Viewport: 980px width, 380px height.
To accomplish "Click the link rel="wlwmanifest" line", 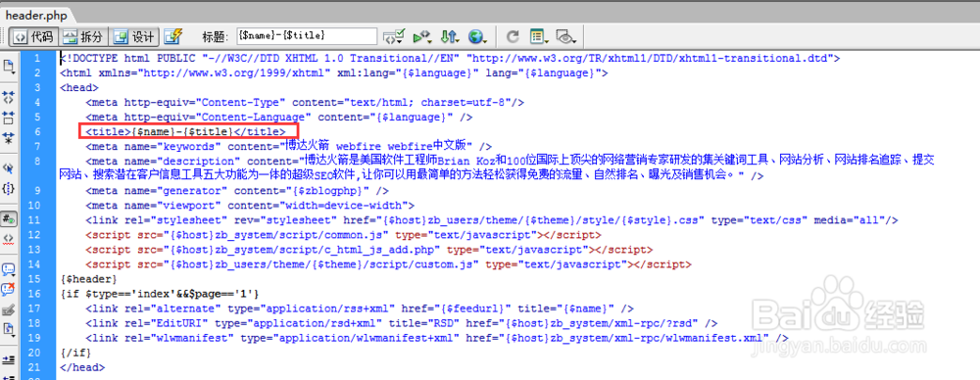I will [437, 338].
